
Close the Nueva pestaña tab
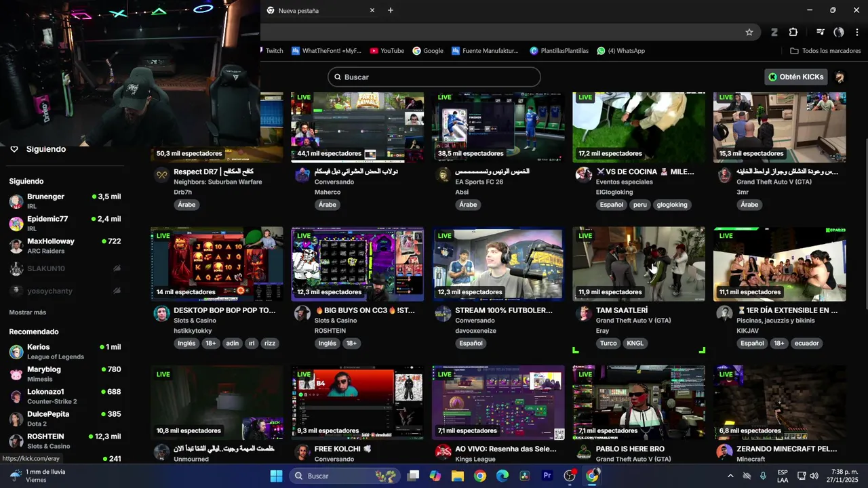(372, 10)
